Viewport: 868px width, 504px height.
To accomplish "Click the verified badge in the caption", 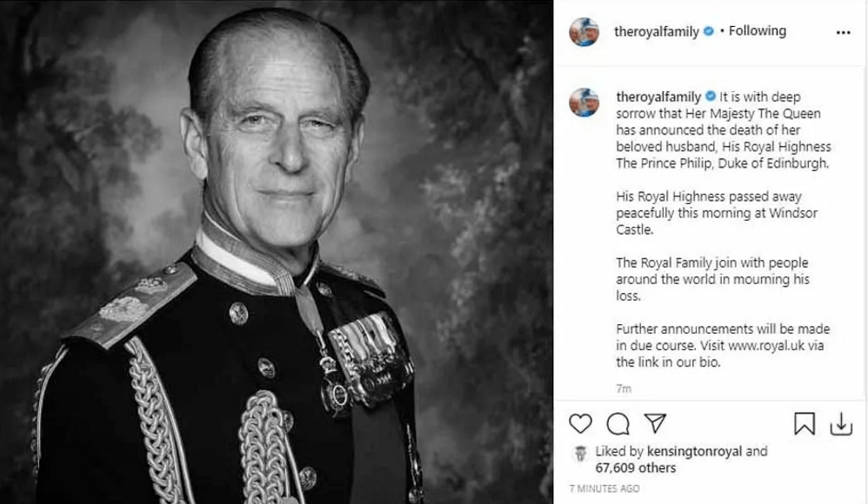I will pos(710,96).
